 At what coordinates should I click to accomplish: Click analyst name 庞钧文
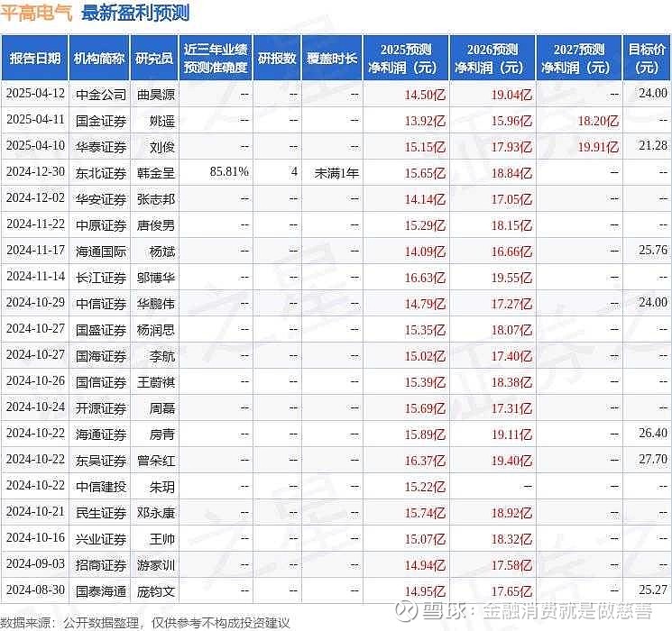tap(156, 591)
